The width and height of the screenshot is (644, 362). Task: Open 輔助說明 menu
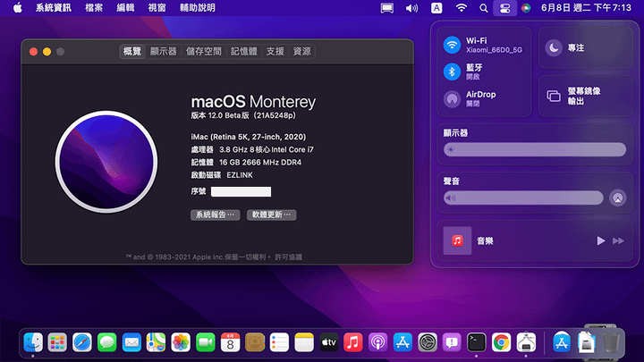click(198, 8)
